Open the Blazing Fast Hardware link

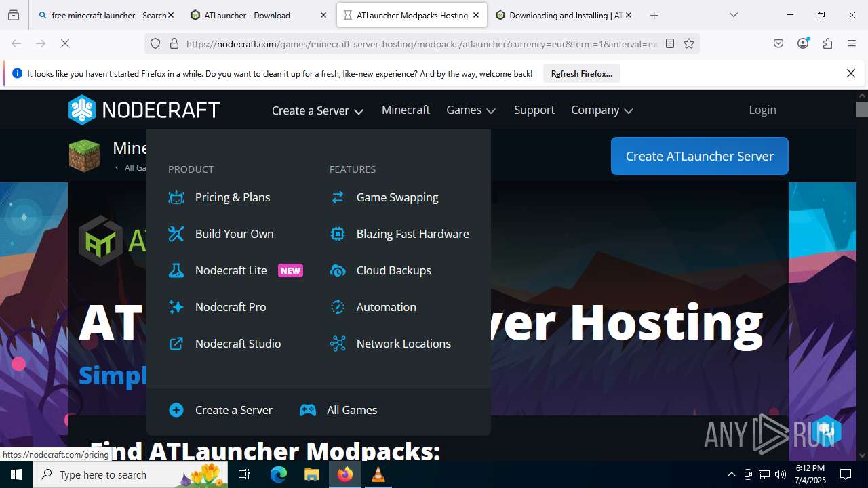point(413,234)
